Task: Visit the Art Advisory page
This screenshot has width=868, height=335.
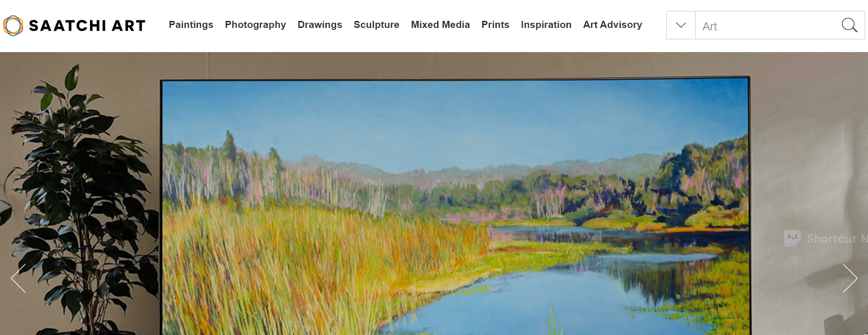Action: (x=612, y=25)
